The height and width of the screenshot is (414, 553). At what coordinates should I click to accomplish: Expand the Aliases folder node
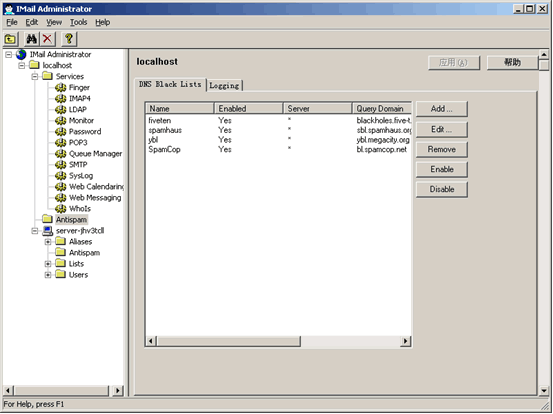pyautogui.click(x=48, y=242)
